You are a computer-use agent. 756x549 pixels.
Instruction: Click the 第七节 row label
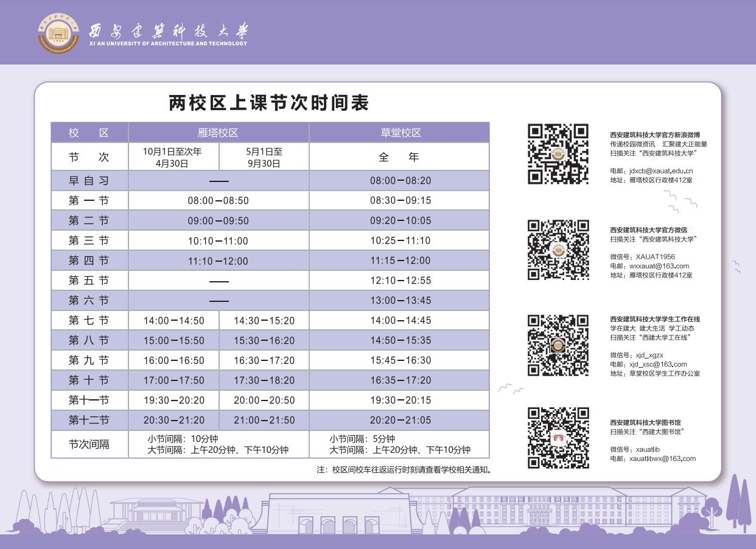point(89,320)
